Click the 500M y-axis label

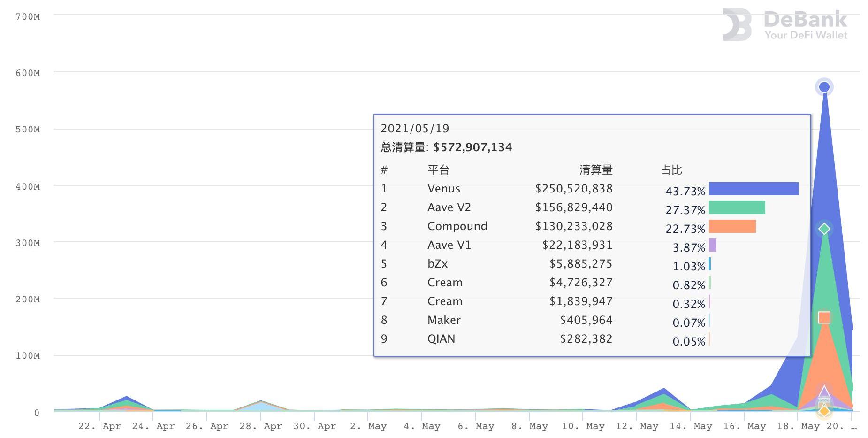28,130
